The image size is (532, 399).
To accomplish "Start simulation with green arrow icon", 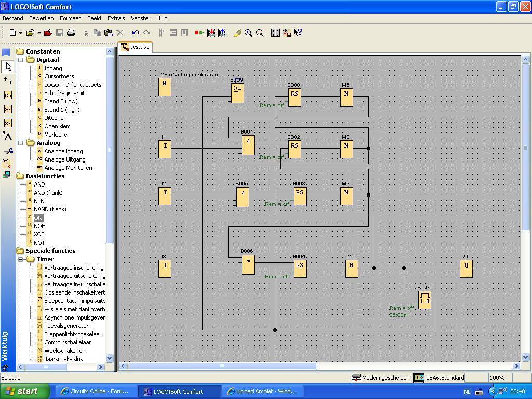I will click(199, 32).
